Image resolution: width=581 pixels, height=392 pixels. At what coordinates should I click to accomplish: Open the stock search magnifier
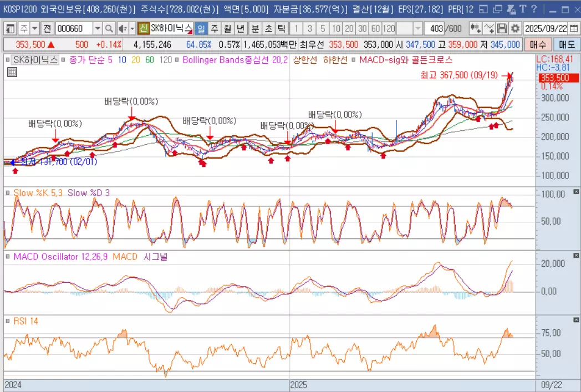tap(109, 28)
